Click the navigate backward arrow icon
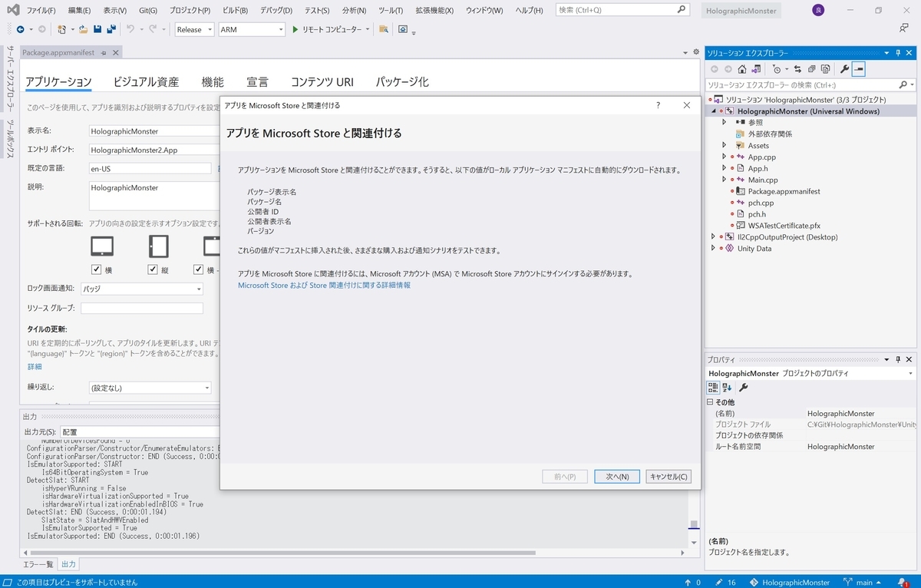This screenshot has height=588, width=921. pyautogui.click(x=20, y=29)
